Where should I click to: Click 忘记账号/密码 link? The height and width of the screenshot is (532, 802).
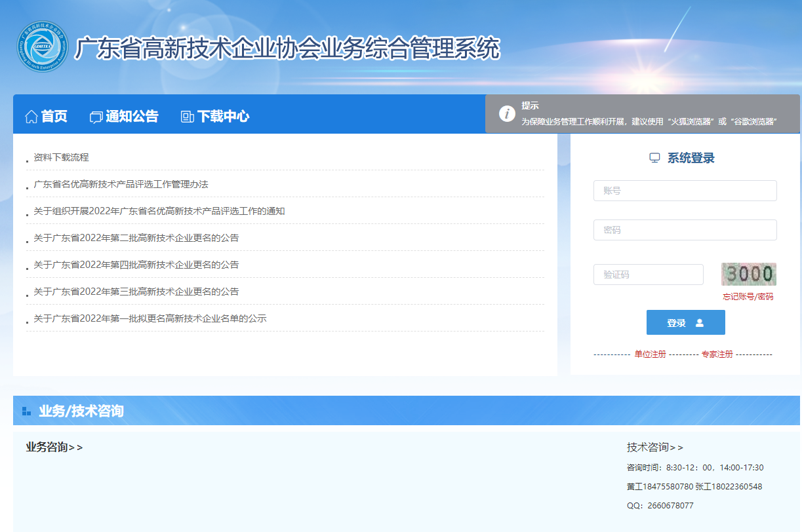pyautogui.click(x=748, y=297)
